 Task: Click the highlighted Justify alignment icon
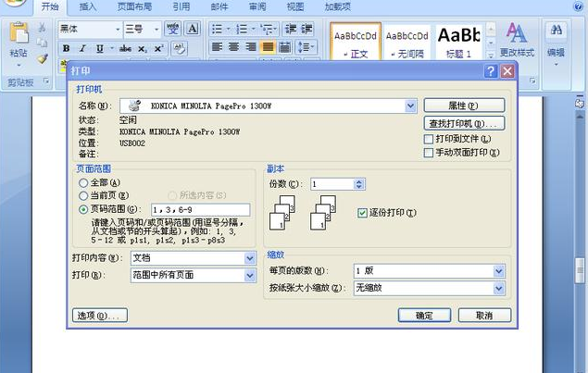(268, 47)
